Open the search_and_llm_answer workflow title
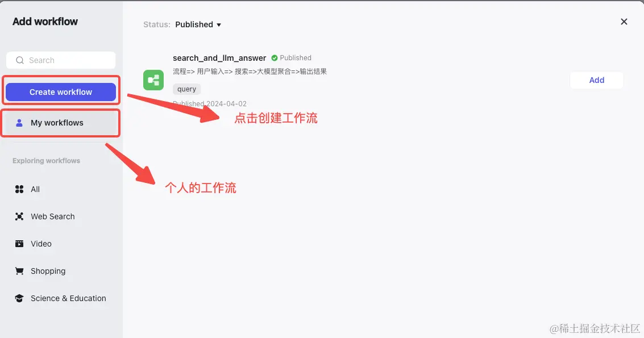Image resolution: width=644 pixels, height=338 pixels. point(219,57)
